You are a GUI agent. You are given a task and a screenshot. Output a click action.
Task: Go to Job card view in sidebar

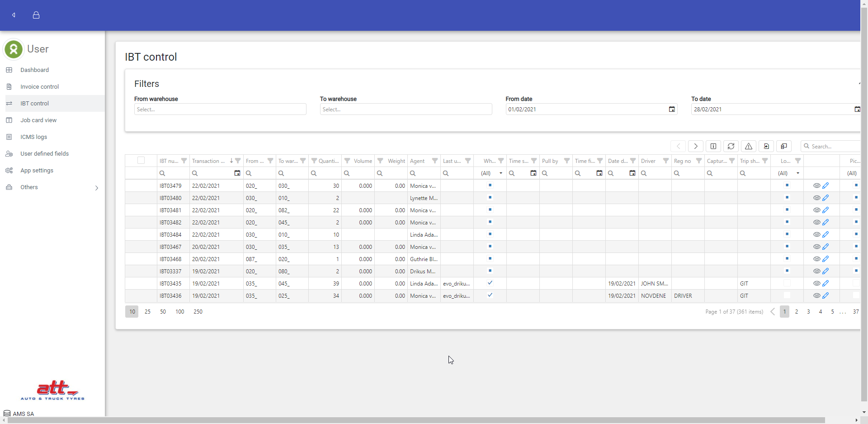pos(38,120)
